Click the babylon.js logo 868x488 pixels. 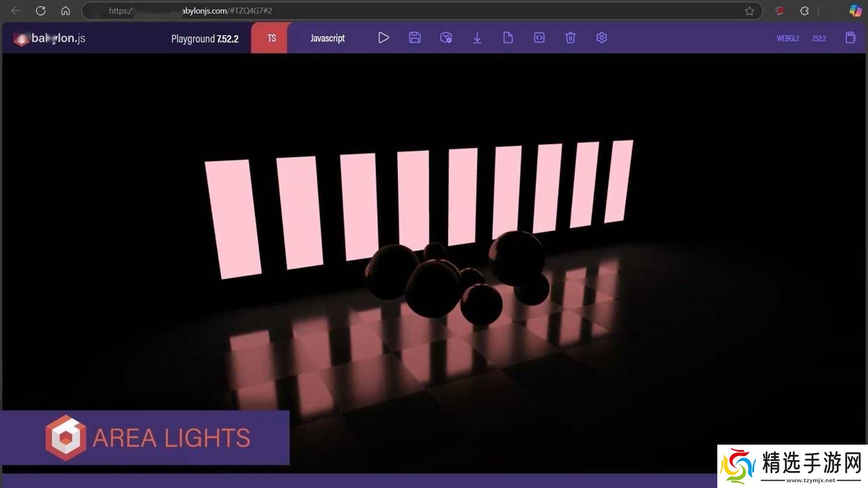[x=49, y=39]
